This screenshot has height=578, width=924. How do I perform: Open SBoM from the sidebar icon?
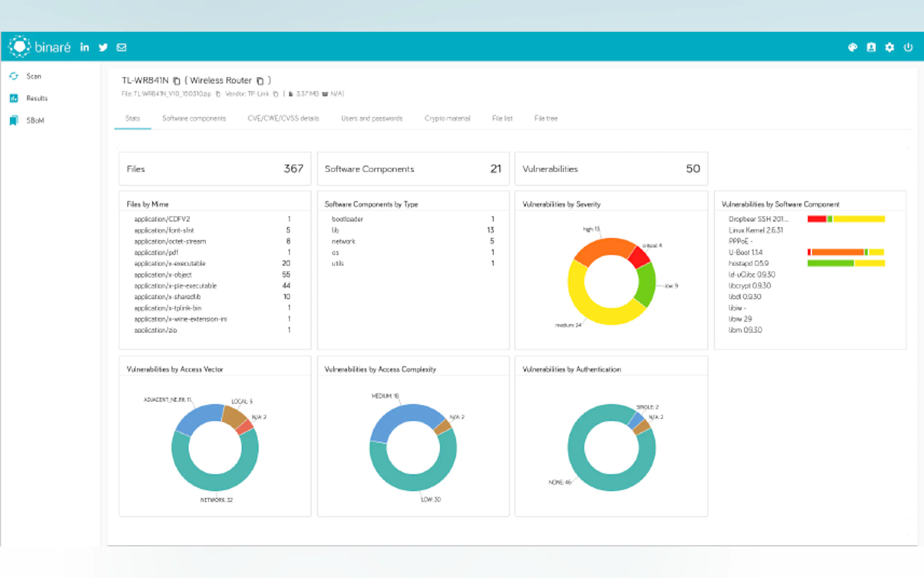pyautogui.click(x=14, y=120)
